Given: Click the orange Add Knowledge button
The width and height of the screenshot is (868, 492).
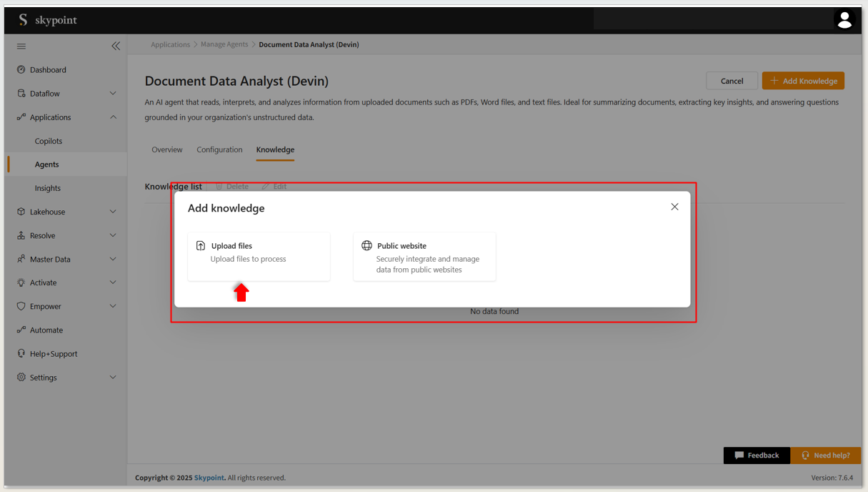Looking at the screenshot, I should [803, 81].
